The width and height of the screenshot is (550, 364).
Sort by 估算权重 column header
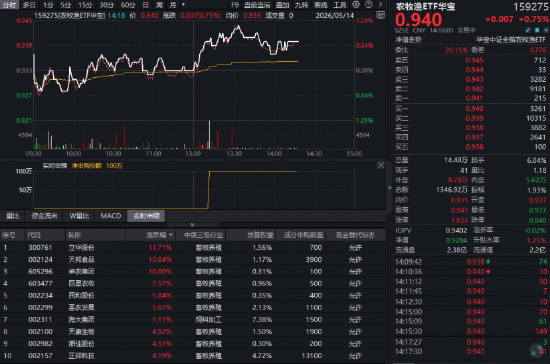260,235
